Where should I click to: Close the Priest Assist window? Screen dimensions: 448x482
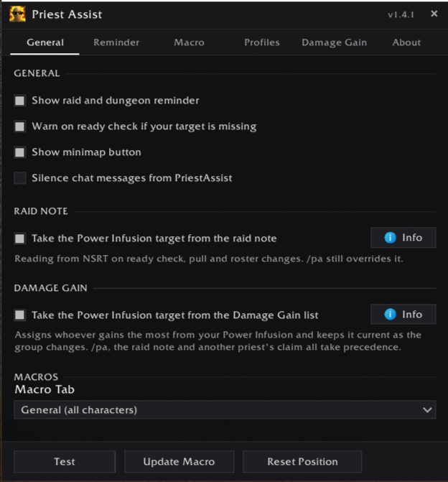(x=434, y=14)
